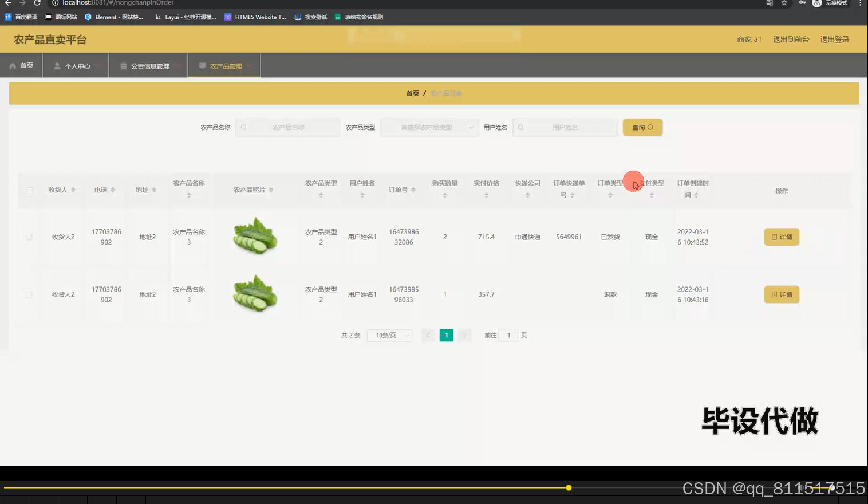868x504 pixels.
Task: Click the browser forward arrow
Action: (22, 3)
